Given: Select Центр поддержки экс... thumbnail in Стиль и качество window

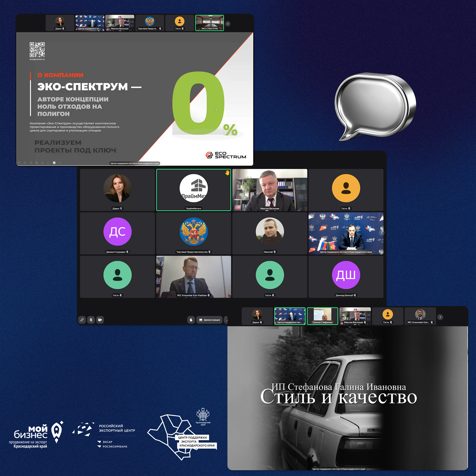Looking at the screenshot, I should click(x=290, y=316).
